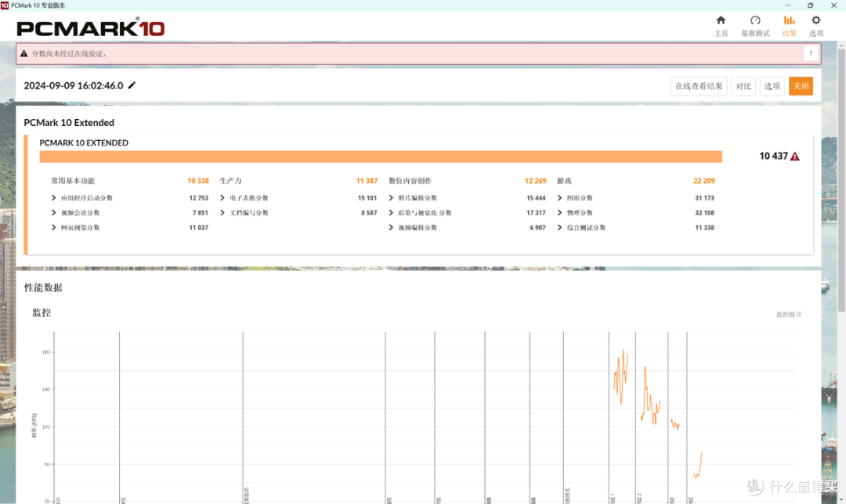Expand 物理分数 row
Viewport: 846px width, 504px height.
pos(559,213)
